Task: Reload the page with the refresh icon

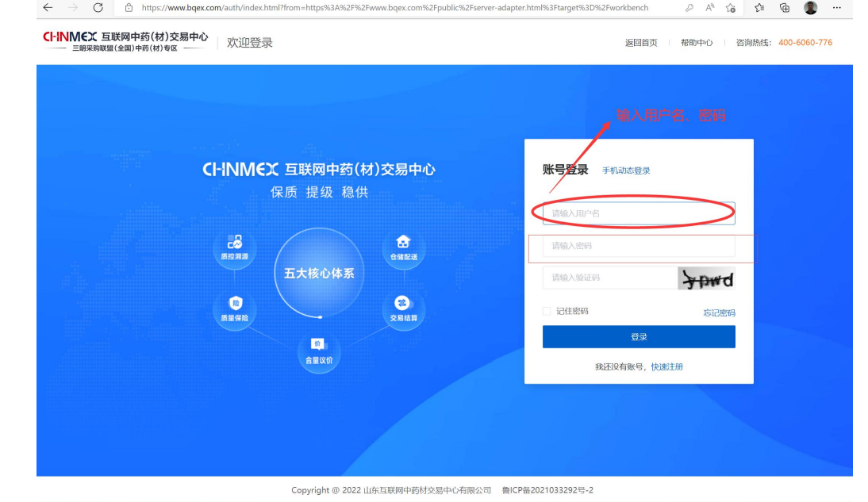Action: coord(98,8)
